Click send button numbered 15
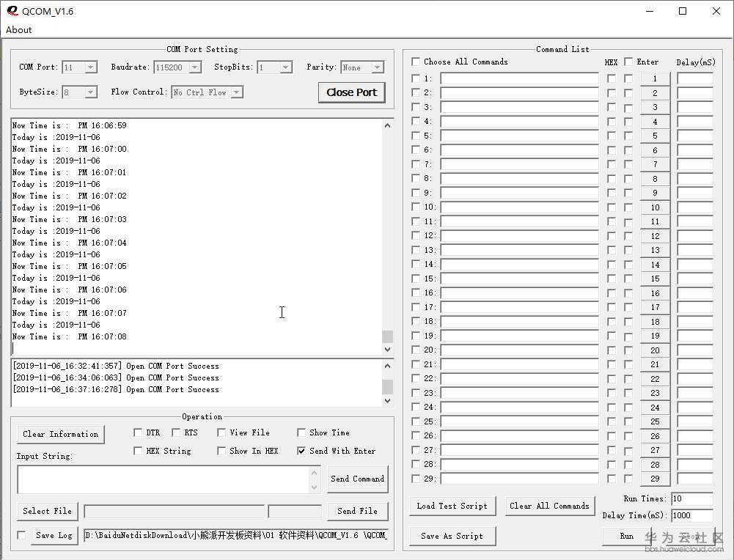This screenshot has width=734, height=560. (x=655, y=279)
